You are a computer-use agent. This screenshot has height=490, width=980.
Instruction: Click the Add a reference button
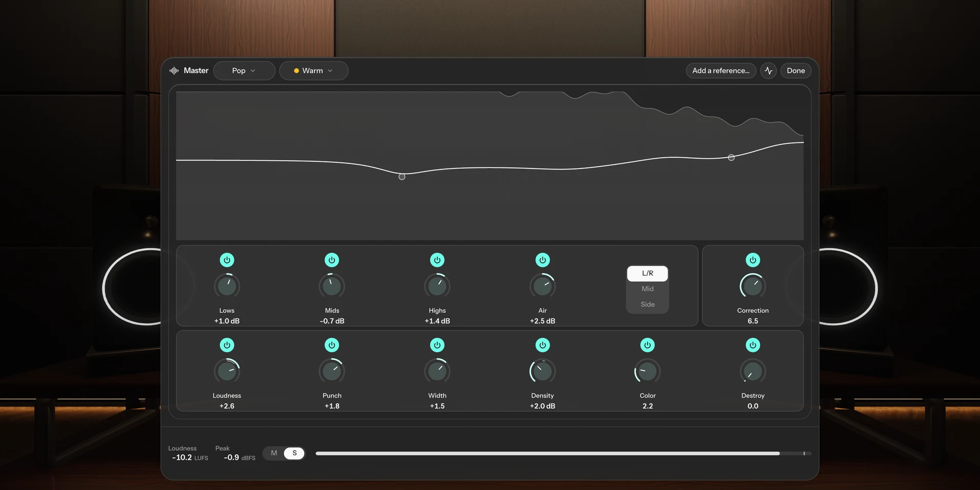721,70
